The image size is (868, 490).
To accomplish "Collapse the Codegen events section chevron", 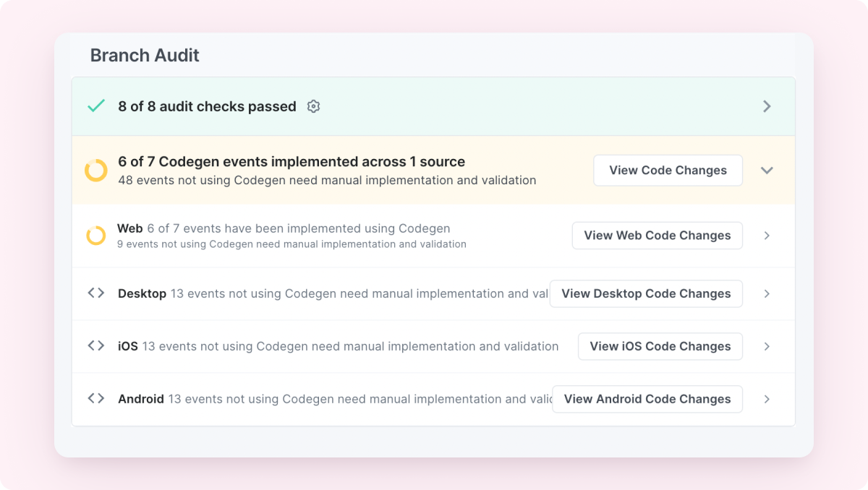I will (767, 171).
